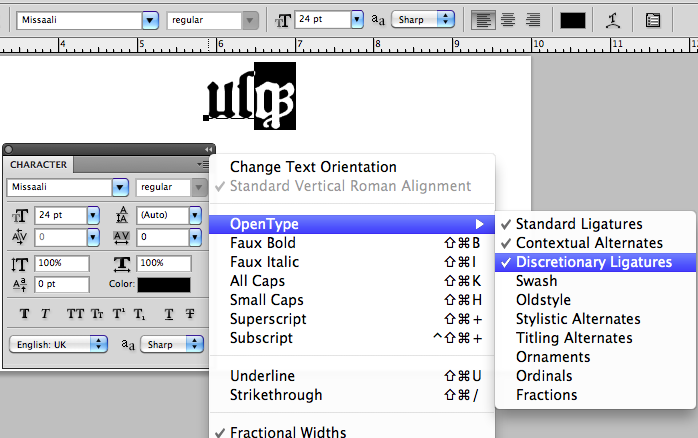Uncheck Standard Ligatures in submenu
This screenshot has height=438, width=698.
click(x=579, y=224)
